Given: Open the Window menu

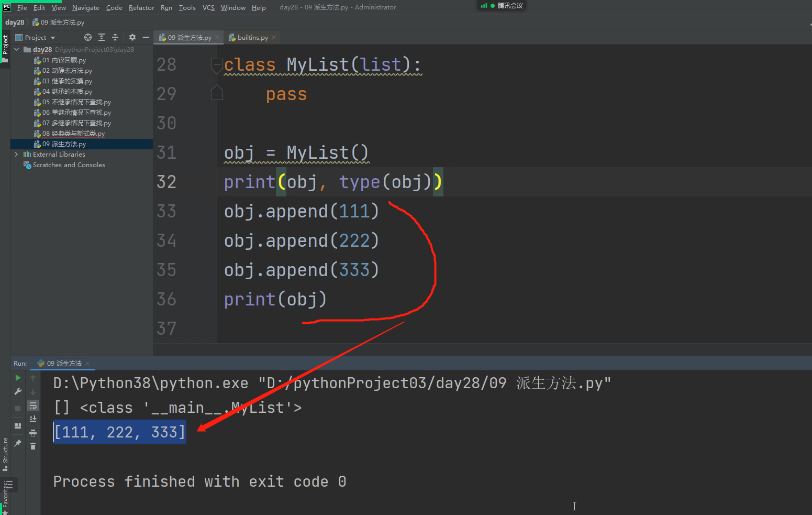Looking at the screenshot, I should (233, 7).
